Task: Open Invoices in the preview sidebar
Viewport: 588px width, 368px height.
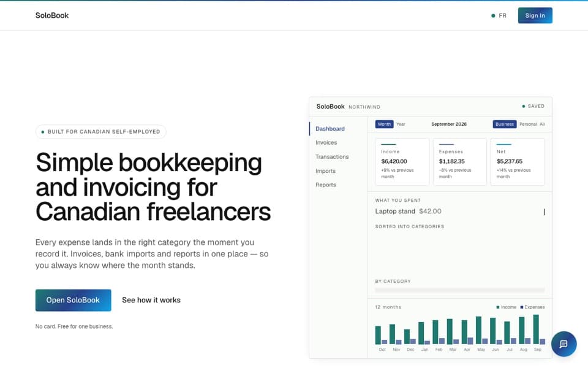Action: point(326,143)
